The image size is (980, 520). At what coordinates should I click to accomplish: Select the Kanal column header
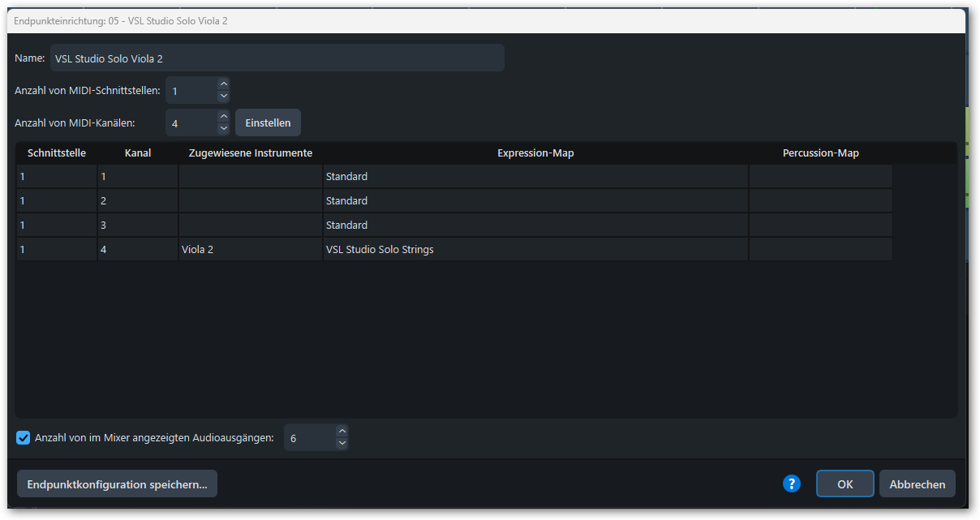(x=138, y=153)
